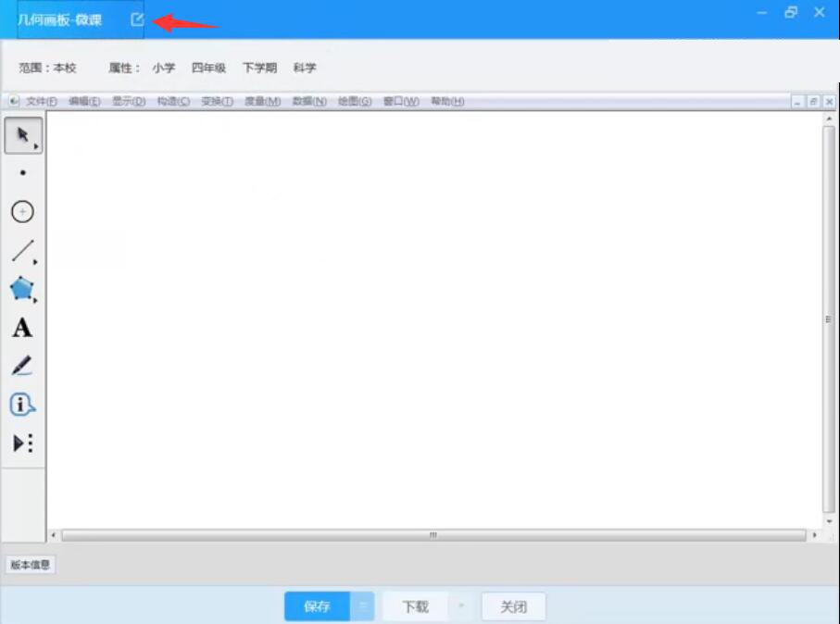Select the Marker pen tool
The width and height of the screenshot is (840, 624).
point(23,364)
